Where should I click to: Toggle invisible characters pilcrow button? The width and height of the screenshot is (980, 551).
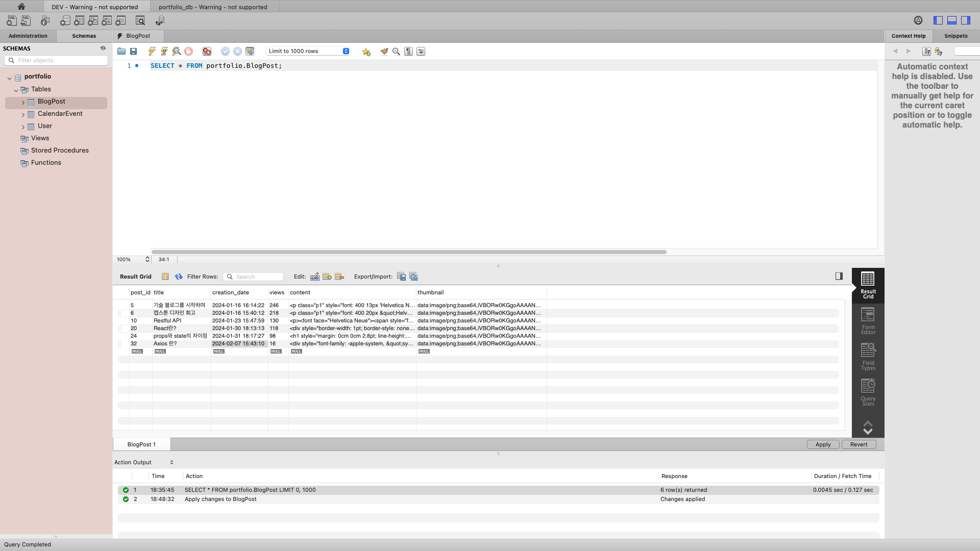(408, 52)
